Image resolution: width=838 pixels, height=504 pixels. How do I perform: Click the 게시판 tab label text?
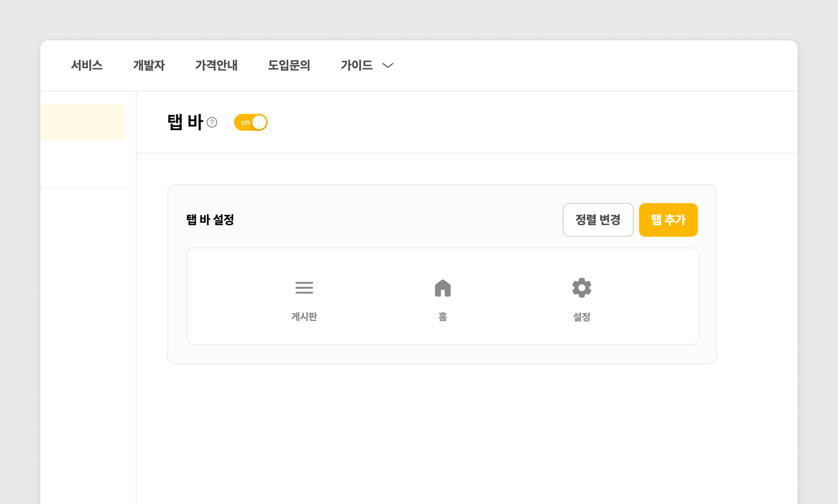coord(304,316)
